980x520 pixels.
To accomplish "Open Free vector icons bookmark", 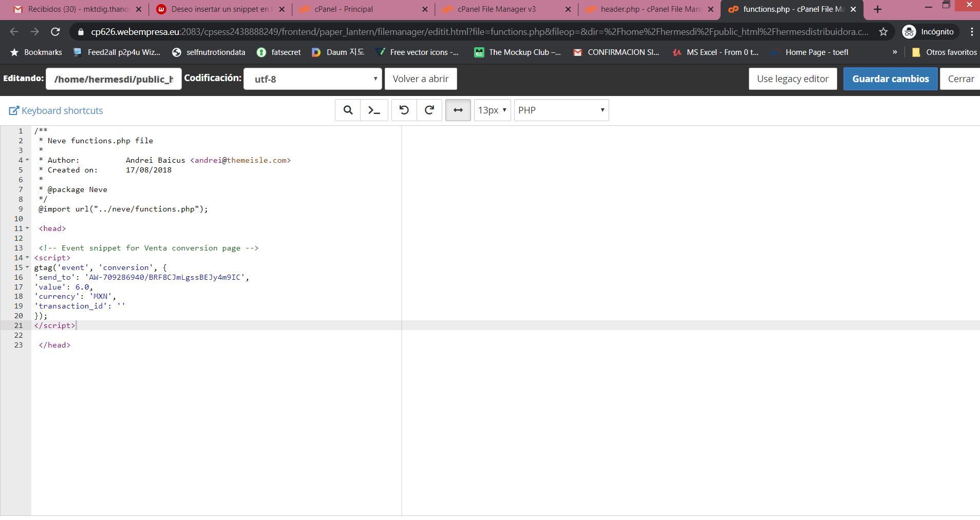I will [417, 52].
